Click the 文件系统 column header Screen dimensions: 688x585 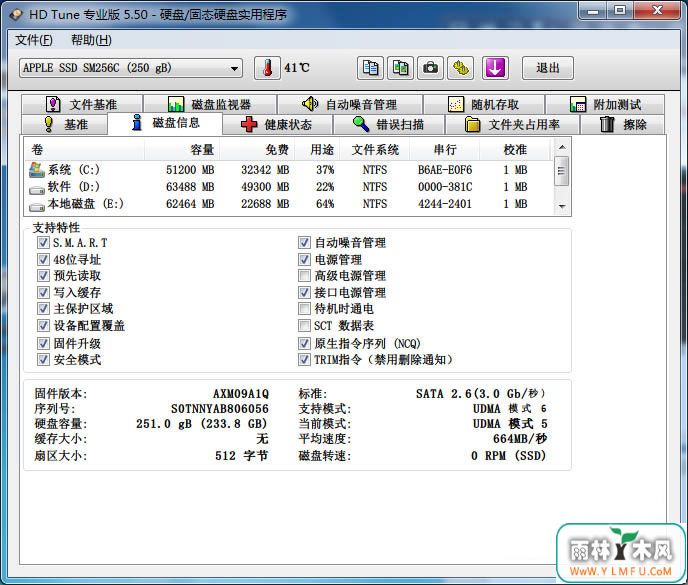tap(375, 150)
